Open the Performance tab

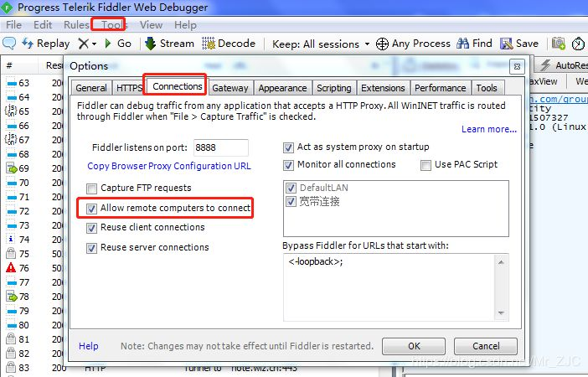click(441, 88)
